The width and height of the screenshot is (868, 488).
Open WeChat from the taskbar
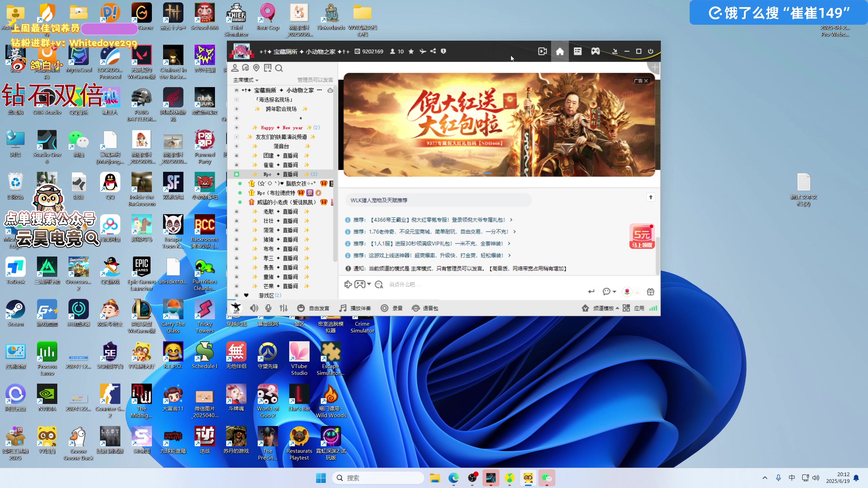[547, 478]
